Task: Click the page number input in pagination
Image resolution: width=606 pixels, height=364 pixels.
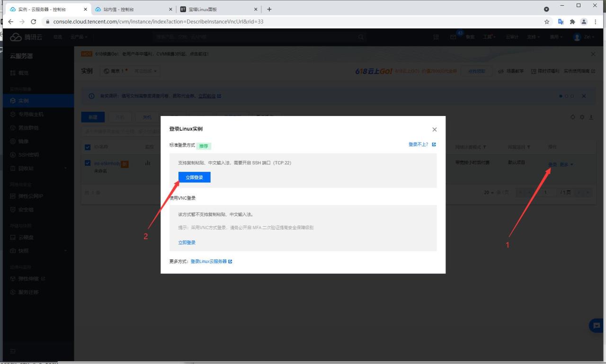Action: pos(546,192)
